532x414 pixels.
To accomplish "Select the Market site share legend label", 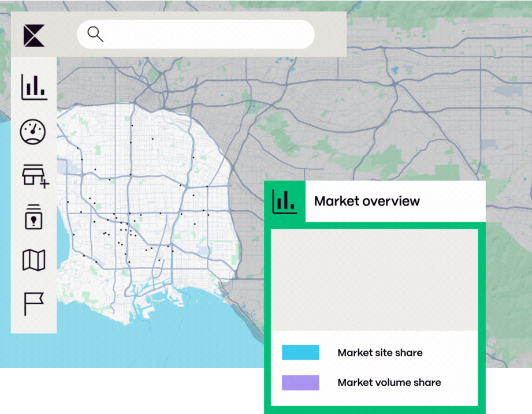I will click(380, 352).
